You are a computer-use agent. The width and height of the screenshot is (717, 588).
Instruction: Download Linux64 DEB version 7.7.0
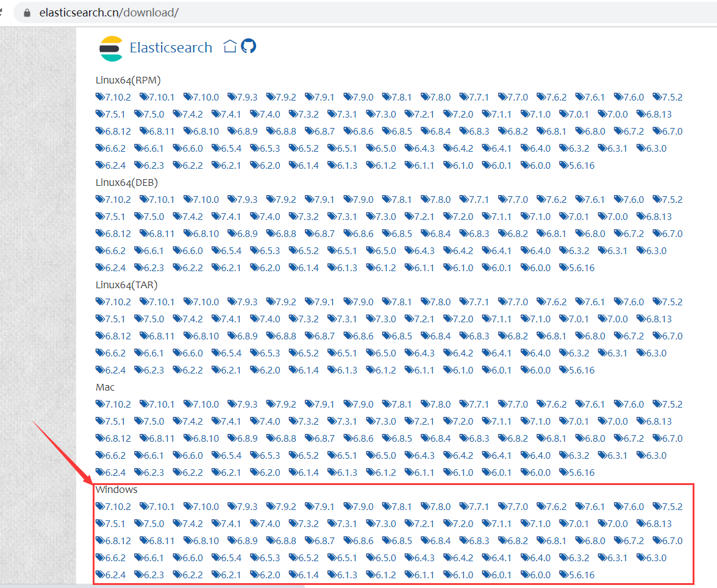513,200
